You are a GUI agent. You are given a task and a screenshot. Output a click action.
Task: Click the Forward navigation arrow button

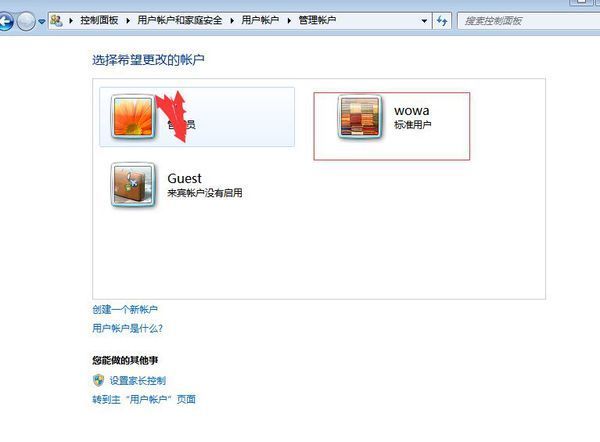26,21
